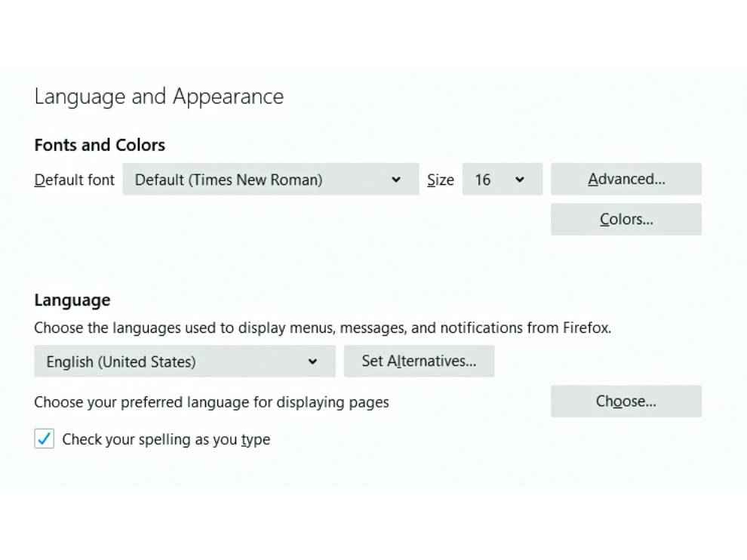The height and width of the screenshot is (560, 747).
Task: Click Set Alternatives button
Action: [420, 362]
